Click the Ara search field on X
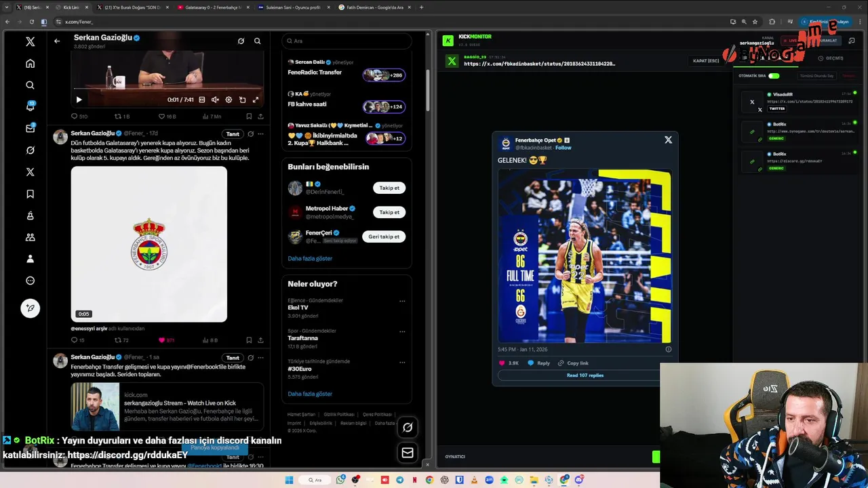 pyautogui.click(x=347, y=41)
